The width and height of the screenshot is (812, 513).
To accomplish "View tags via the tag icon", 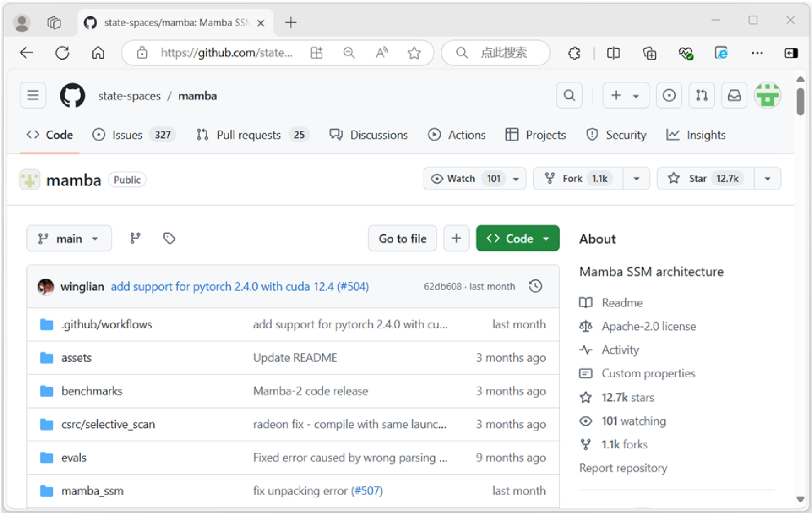I will click(x=169, y=238).
